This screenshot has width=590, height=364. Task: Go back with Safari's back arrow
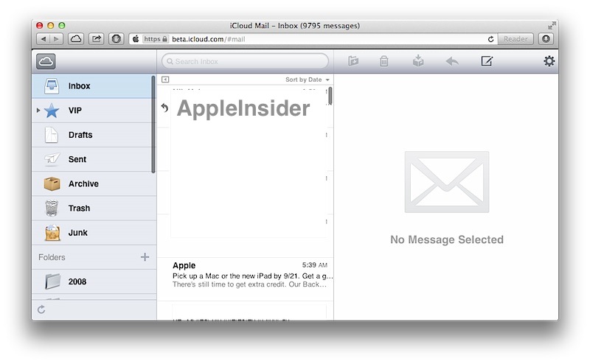point(44,39)
